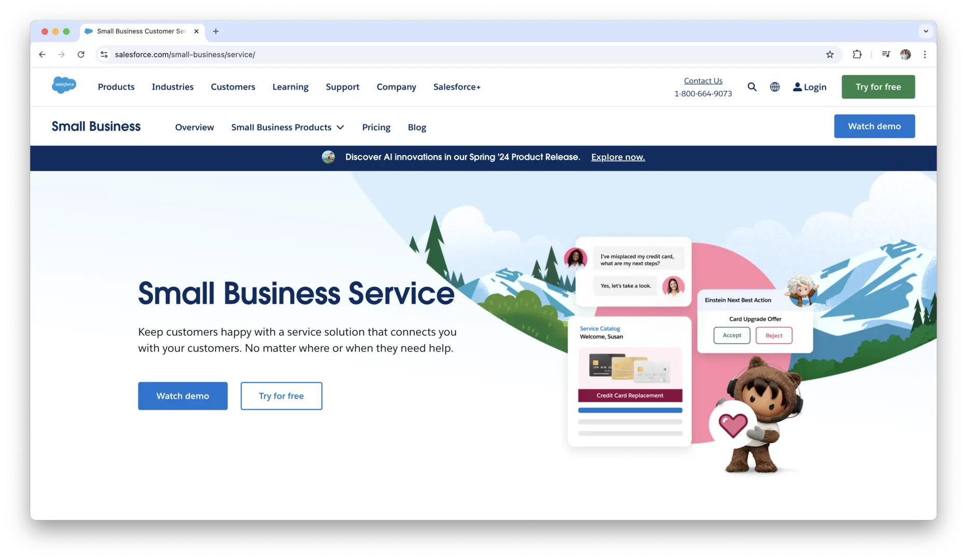Click the Credit Card Replacement label
This screenshot has width=967, height=560.
click(x=630, y=396)
